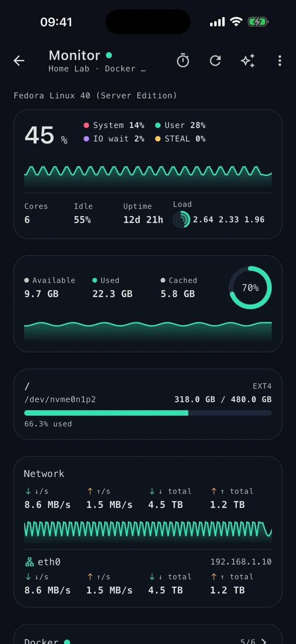The height and width of the screenshot is (644, 296).
Task: Open the sparkles AI assistant icon
Action: tap(248, 61)
